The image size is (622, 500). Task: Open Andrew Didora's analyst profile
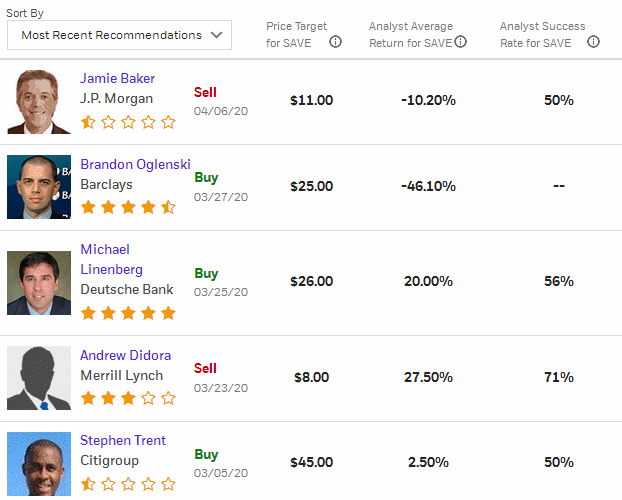pos(126,355)
